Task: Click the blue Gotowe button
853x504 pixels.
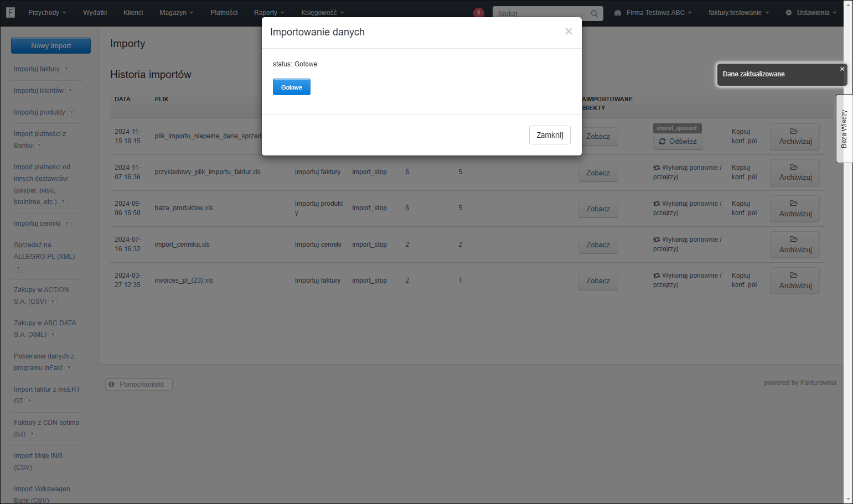Action: click(x=292, y=87)
